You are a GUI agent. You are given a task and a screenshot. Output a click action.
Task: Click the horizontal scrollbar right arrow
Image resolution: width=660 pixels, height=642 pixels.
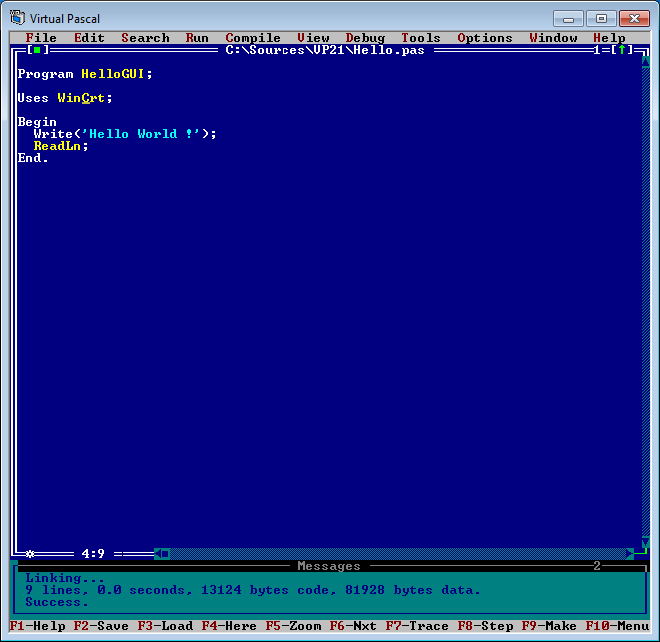click(630, 553)
